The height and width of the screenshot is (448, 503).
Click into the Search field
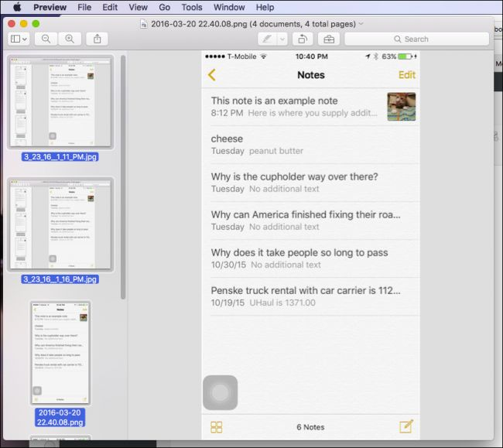click(416, 39)
